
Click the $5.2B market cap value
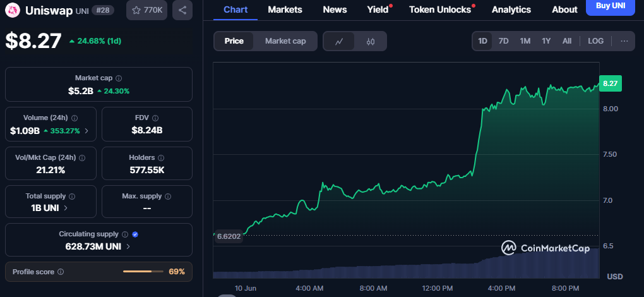click(x=80, y=91)
